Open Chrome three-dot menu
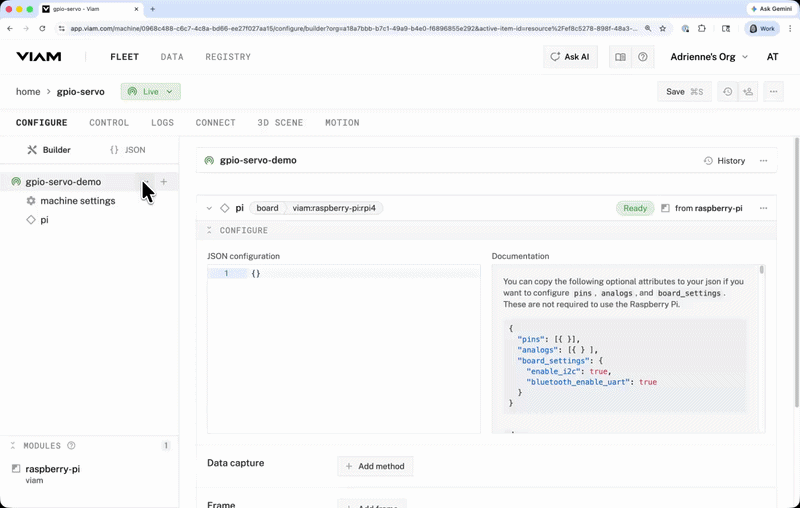The width and height of the screenshot is (800, 508). [790, 29]
